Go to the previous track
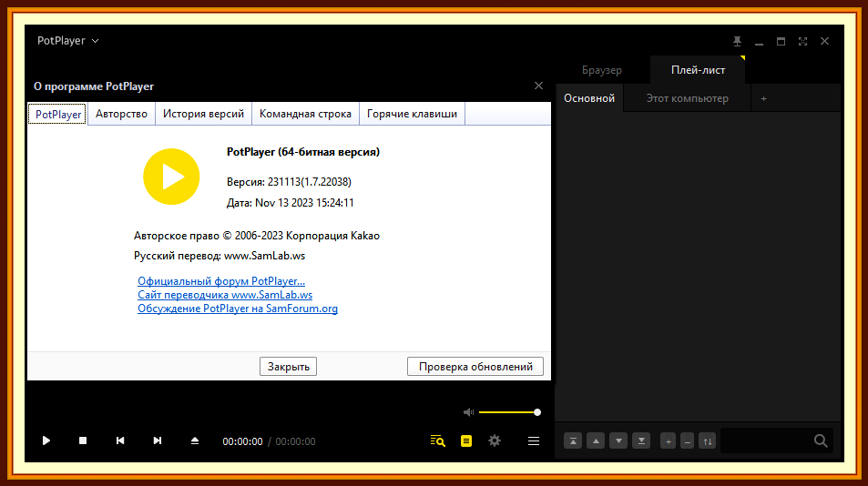This screenshot has height=486, width=868. click(x=120, y=440)
